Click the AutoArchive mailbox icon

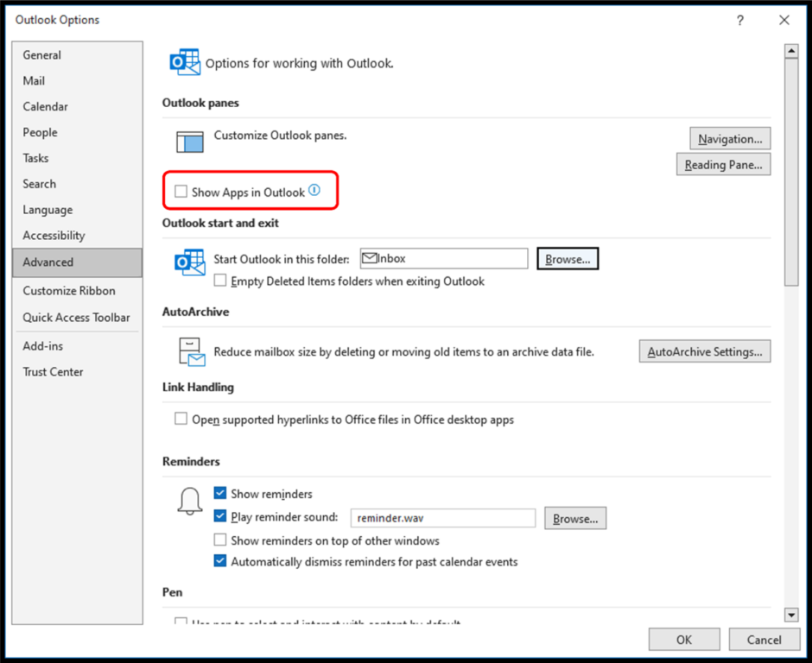point(191,350)
